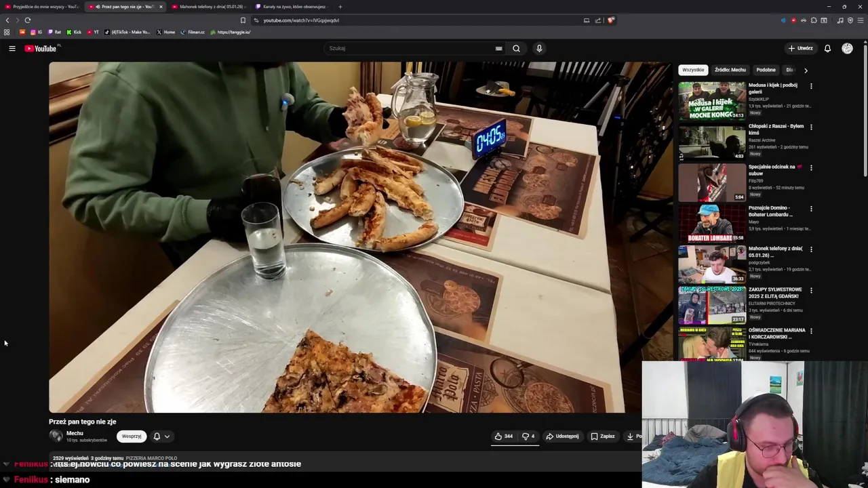Viewport: 868px width, 488px height.
Task: Expand the notification bell dropdown for Mechu
Action: point(161,436)
